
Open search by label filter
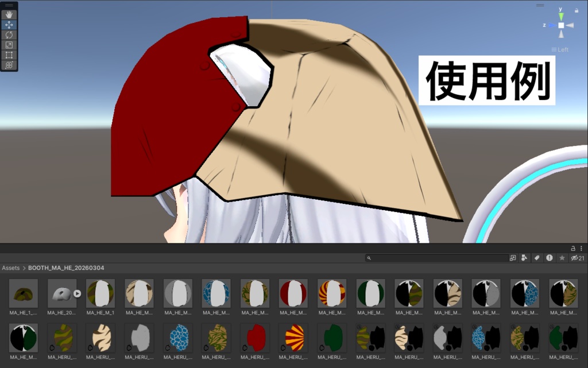[x=537, y=258]
